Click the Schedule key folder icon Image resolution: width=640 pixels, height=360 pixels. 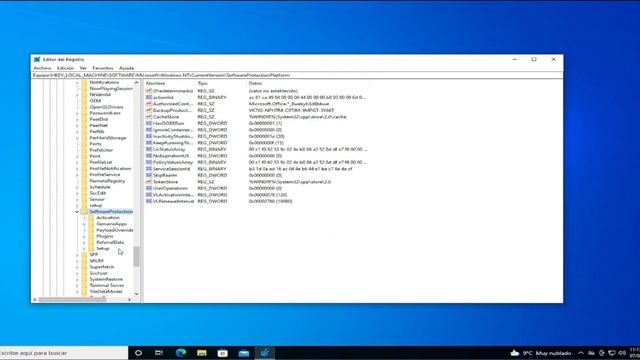(x=84, y=187)
